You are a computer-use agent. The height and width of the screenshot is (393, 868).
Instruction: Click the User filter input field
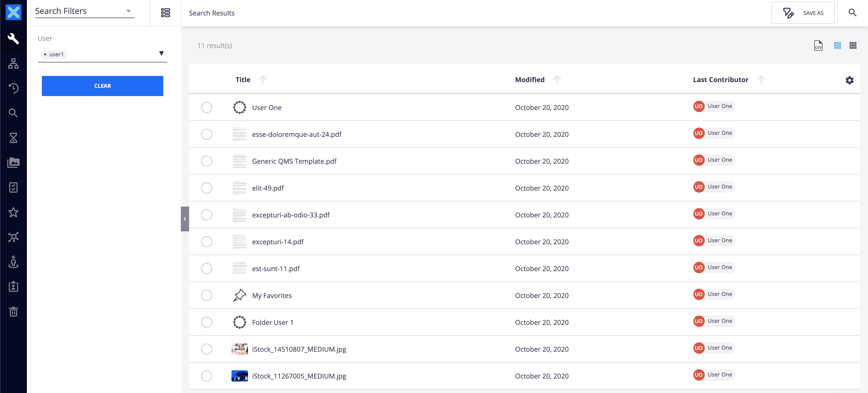(x=103, y=54)
